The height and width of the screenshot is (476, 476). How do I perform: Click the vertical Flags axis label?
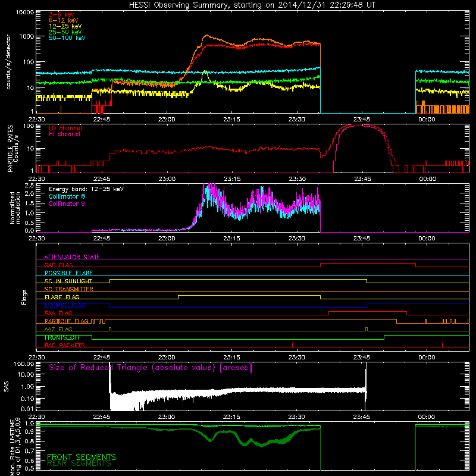pyautogui.click(x=24, y=297)
